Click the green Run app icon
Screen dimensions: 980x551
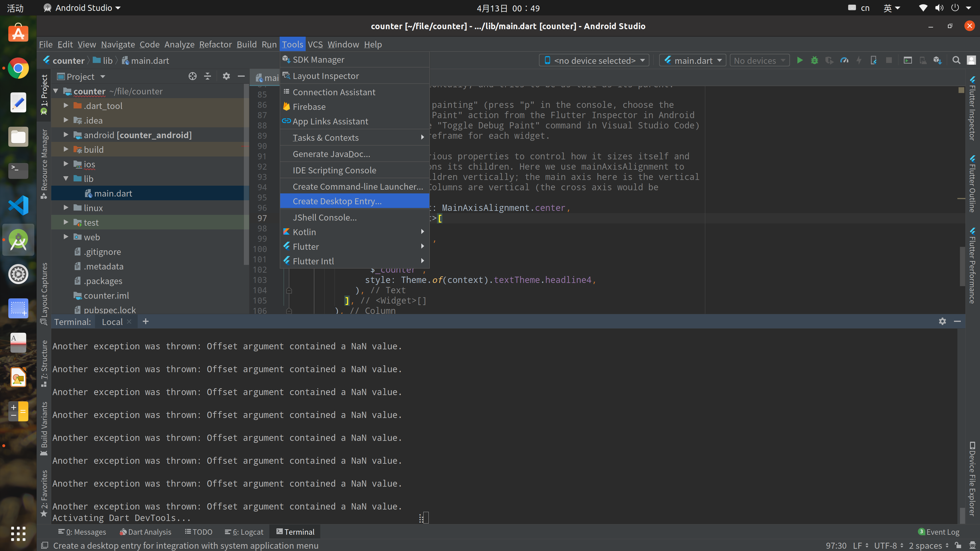[x=800, y=60]
